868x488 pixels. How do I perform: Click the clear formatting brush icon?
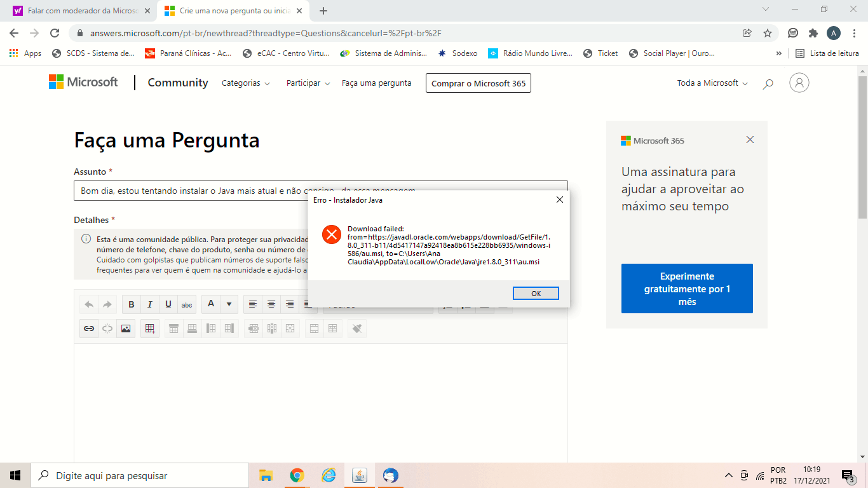click(x=357, y=329)
